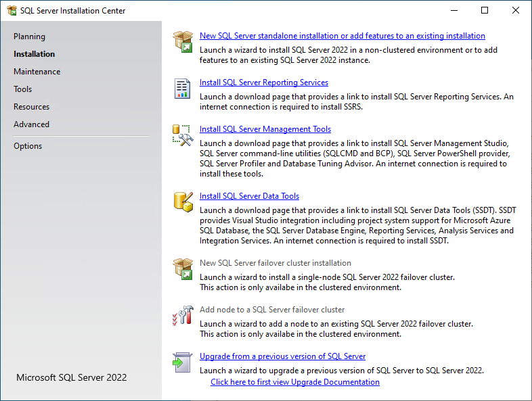Switch to the Resources section
The width and height of the screenshot is (532, 401).
32,107
